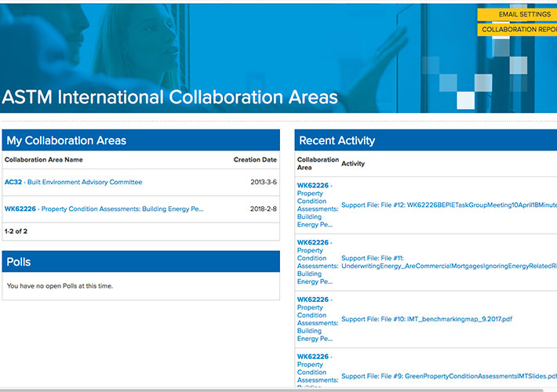Image resolution: width=557 pixels, height=392 pixels.
Task: Click WK62226 area link beside File #10
Action: click(313, 299)
